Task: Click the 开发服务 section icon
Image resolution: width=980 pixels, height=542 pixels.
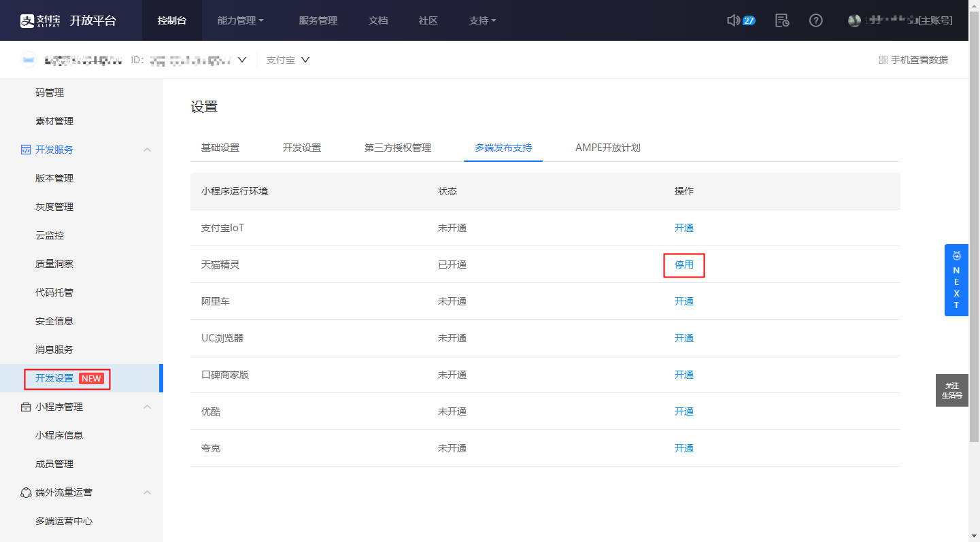Action: (26, 150)
